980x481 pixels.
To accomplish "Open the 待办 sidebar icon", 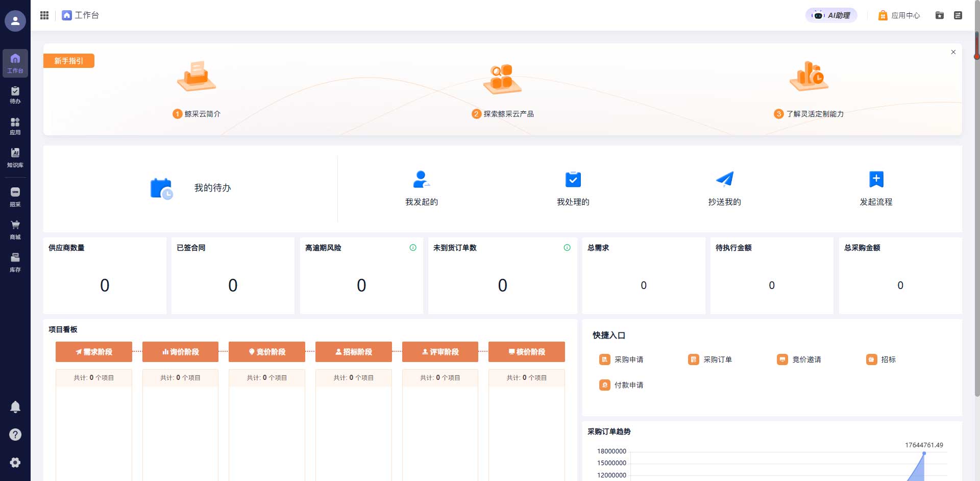I will click(x=15, y=95).
